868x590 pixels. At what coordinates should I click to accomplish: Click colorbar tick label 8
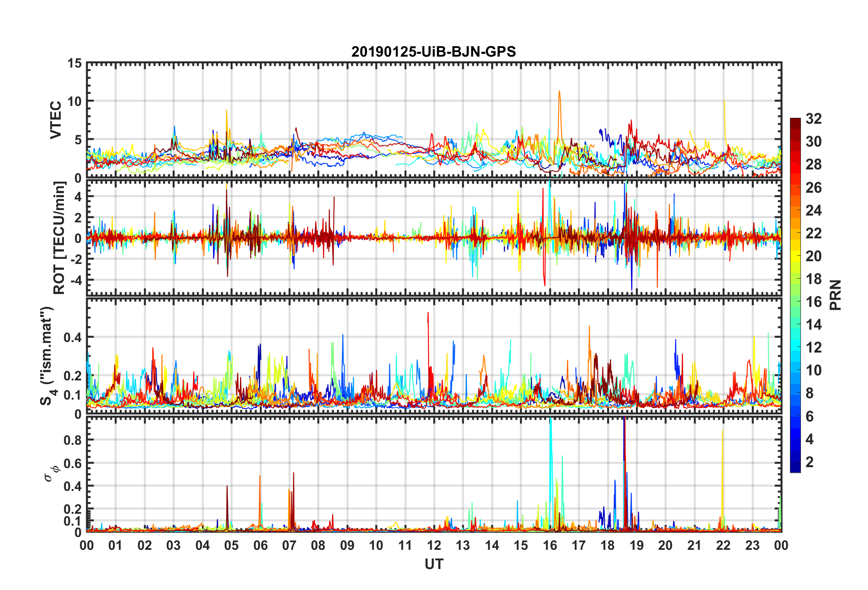[x=809, y=393]
